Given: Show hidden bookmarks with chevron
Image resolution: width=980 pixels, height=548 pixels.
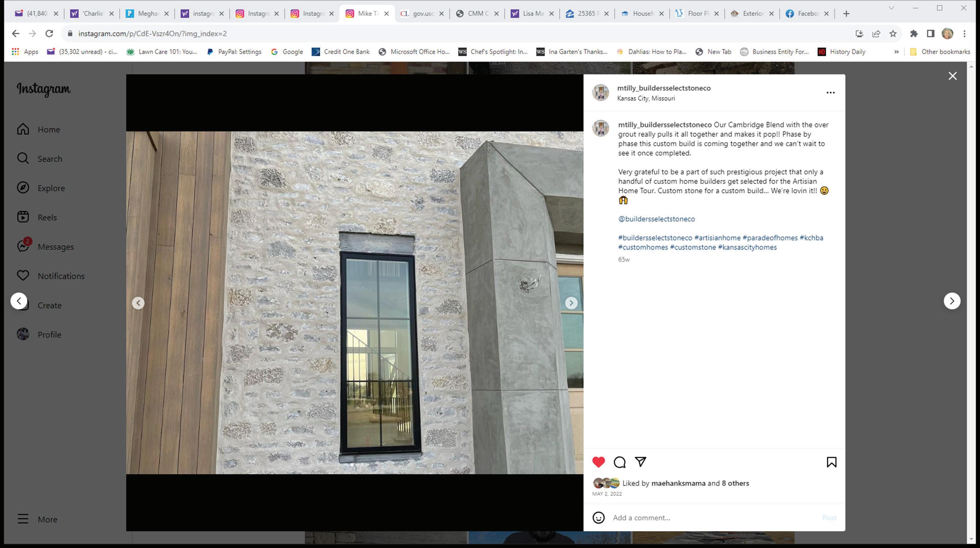Looking at the screenshot, I should click(x=896, y=52).
